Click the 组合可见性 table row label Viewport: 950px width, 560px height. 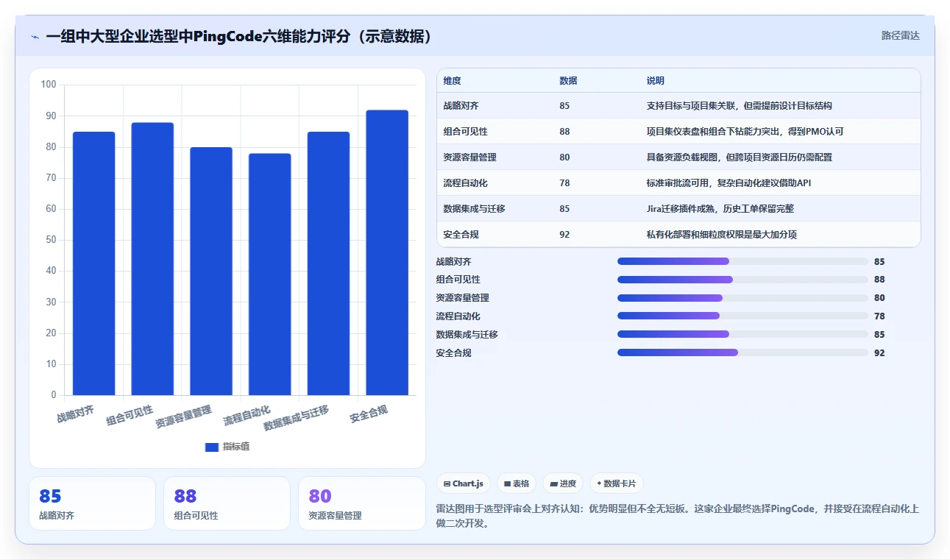pos(466,132)
